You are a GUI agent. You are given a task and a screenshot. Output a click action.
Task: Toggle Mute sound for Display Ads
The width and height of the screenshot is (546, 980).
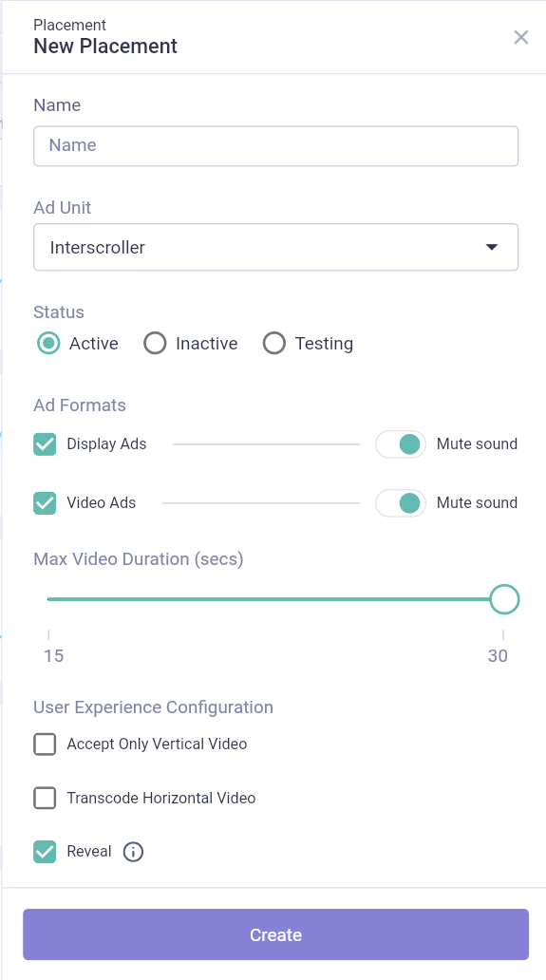401,444
